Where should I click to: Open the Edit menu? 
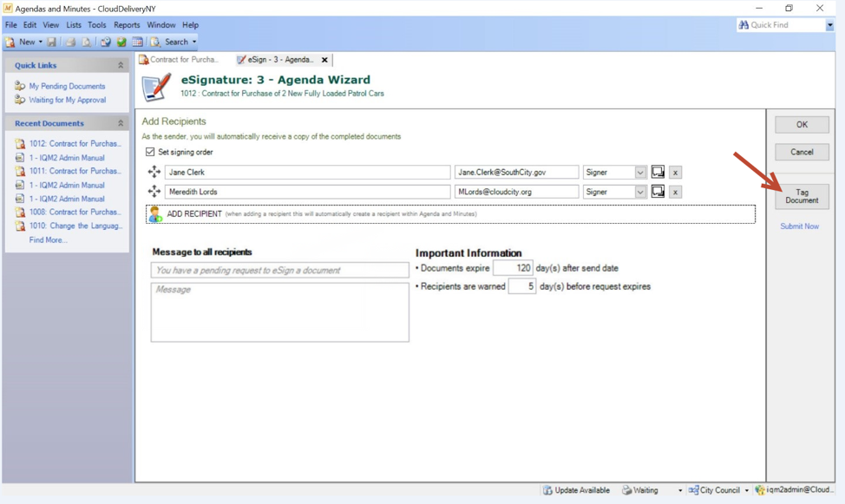(29, 25)
